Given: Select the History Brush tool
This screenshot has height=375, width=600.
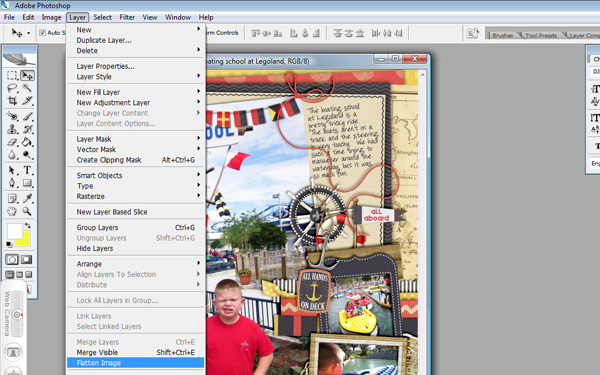Looking at the screenshot, I should tap(27, 129).
